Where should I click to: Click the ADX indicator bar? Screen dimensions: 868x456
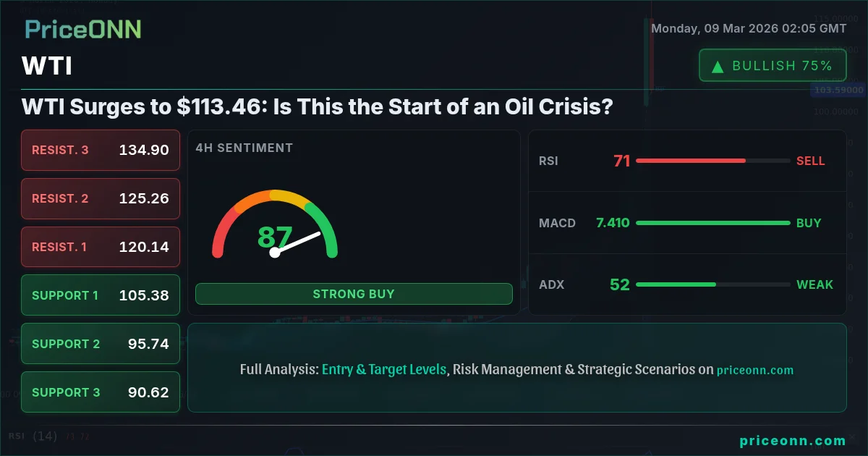713,284
